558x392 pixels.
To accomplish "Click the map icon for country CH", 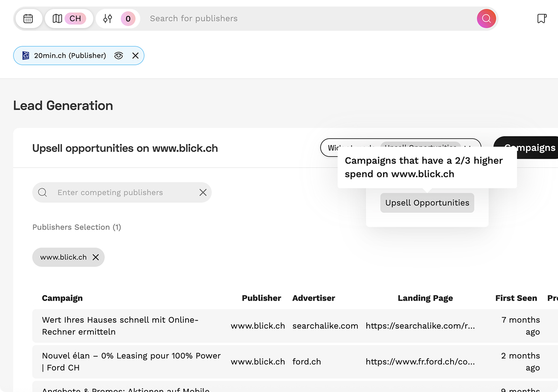I will 57,19.
